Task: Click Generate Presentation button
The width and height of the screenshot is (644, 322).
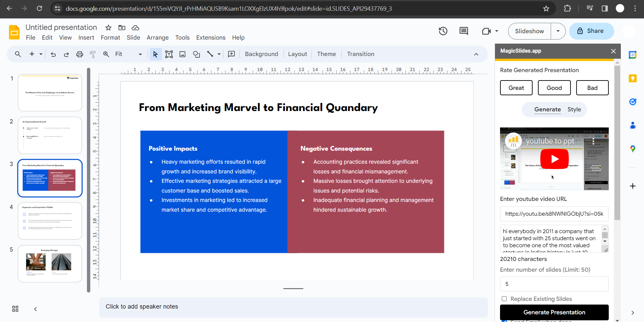Action: 554,312
